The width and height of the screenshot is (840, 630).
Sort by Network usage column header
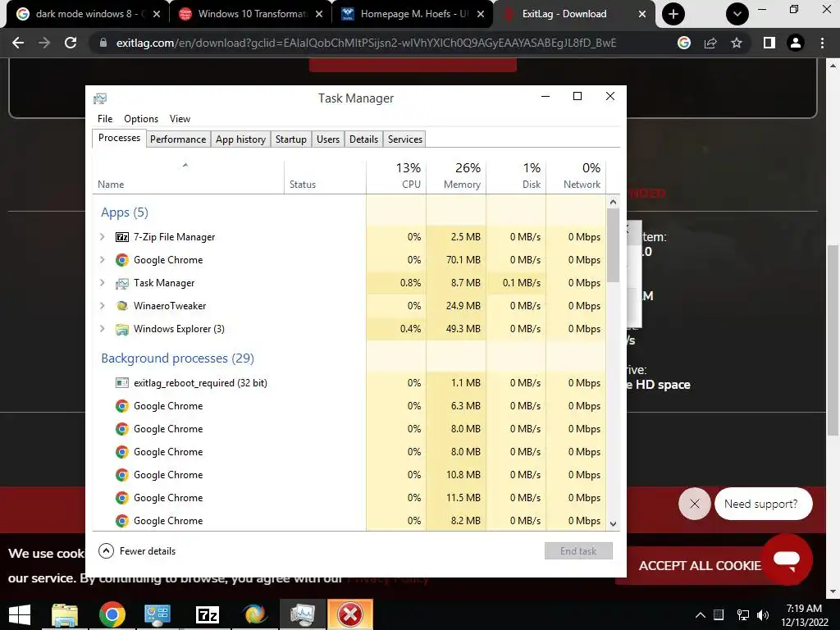576,177
